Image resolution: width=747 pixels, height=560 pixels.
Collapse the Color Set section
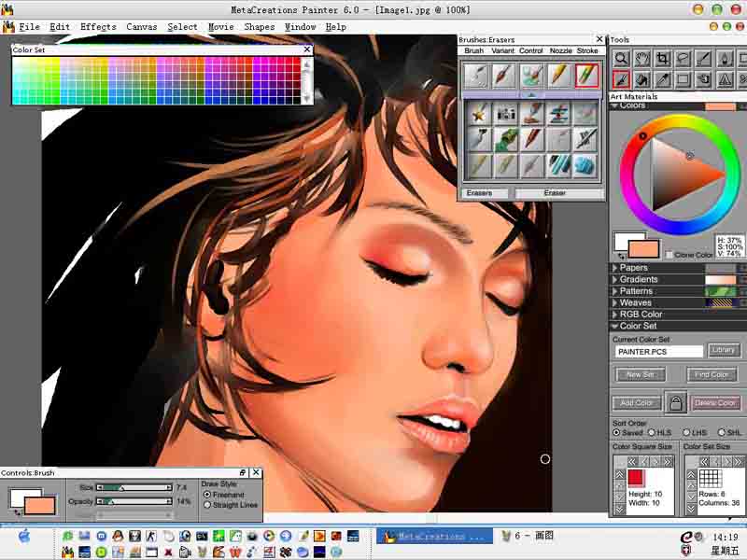click(x=614, y=326)
